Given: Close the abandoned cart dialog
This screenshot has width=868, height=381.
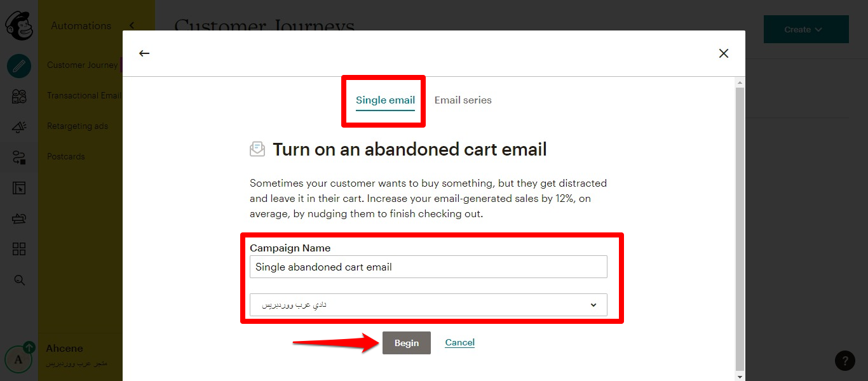Looking at the screenshot, I should pyautogui.click(x=723, y=53).
